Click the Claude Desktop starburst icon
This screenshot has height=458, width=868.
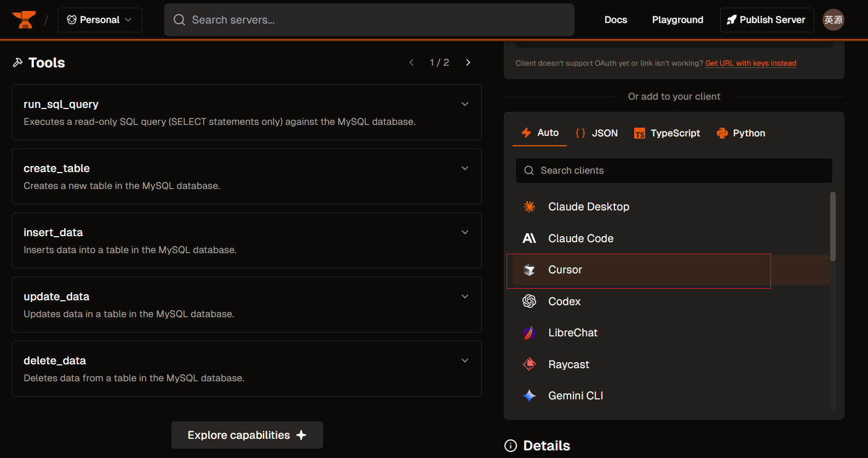coord(529,207)
